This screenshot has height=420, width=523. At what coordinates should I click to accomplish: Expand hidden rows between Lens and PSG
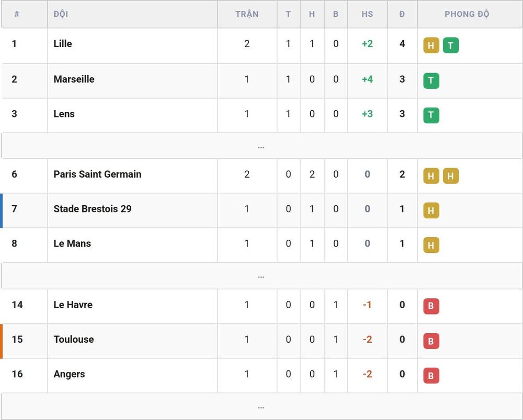click(261, 146)
